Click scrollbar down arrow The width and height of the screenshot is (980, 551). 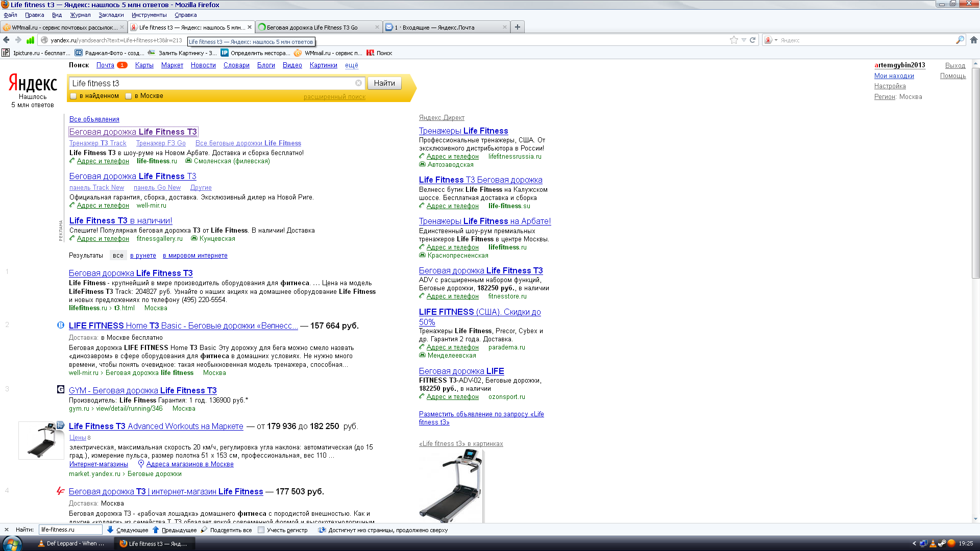(976, 519)
